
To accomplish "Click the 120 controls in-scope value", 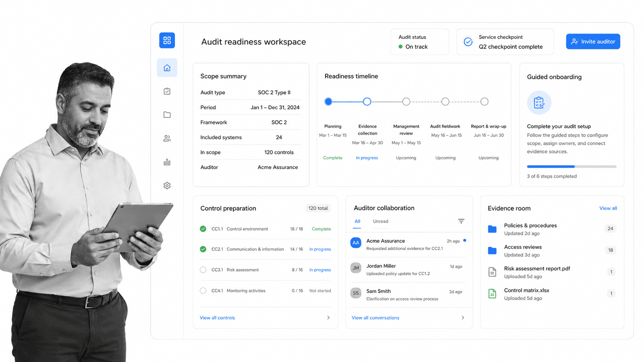I will 279,152.
